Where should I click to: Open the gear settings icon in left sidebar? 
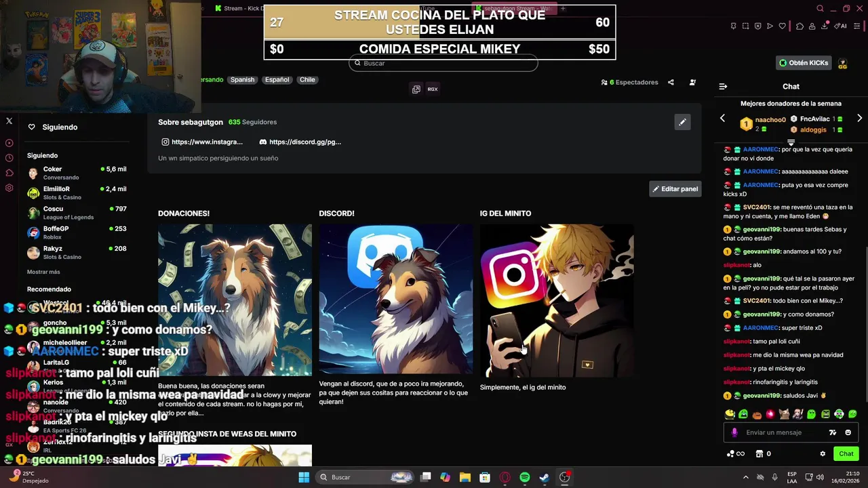(x=9, y=188)
